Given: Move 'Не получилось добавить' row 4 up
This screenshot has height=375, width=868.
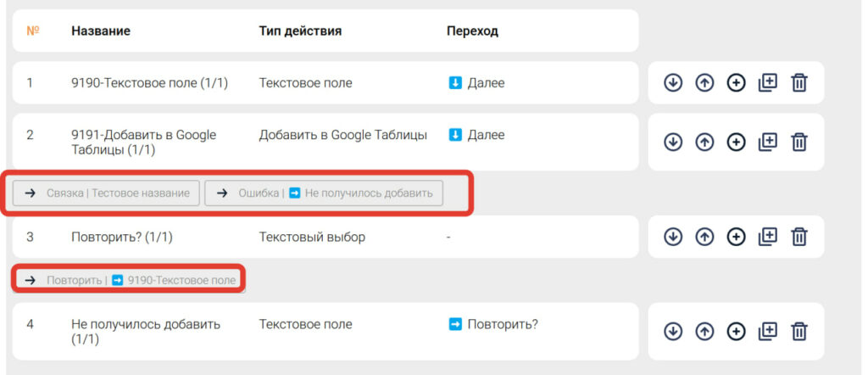Looking at the screenshot, I should tap(704, 332).
